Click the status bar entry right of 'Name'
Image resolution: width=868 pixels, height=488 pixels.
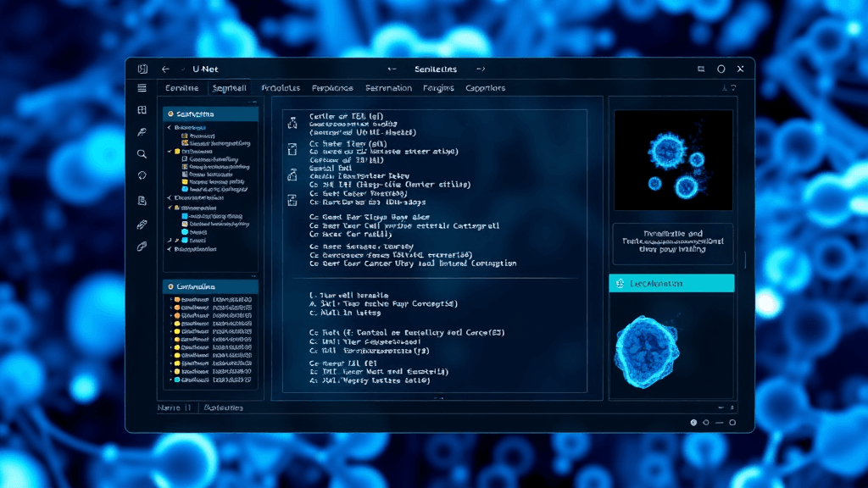point(224,408)
